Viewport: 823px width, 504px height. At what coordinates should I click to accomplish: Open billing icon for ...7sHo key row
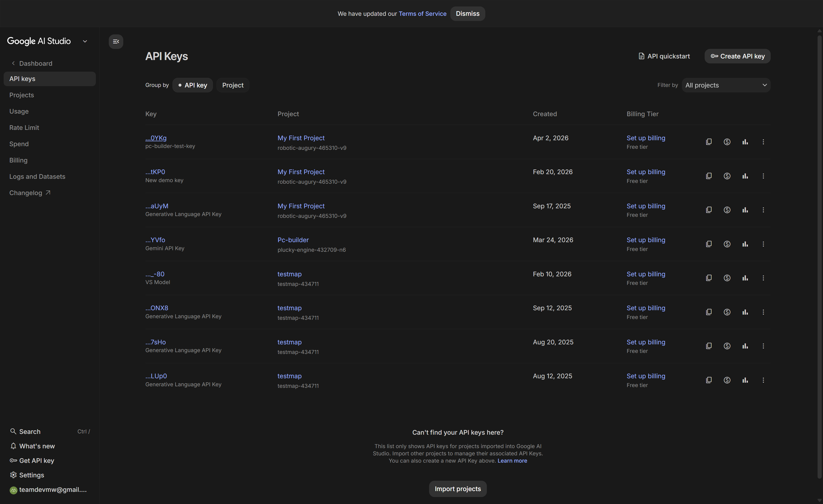click(x=727, y=346)
